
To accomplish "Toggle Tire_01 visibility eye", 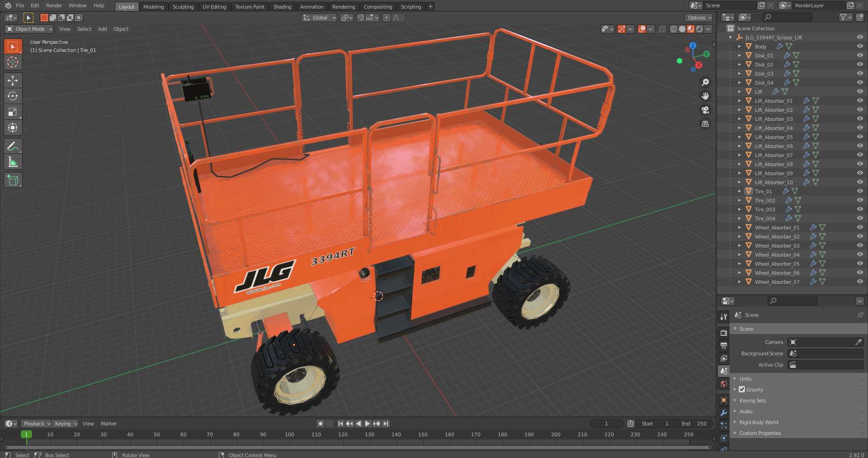I will (x=860, y=191).
